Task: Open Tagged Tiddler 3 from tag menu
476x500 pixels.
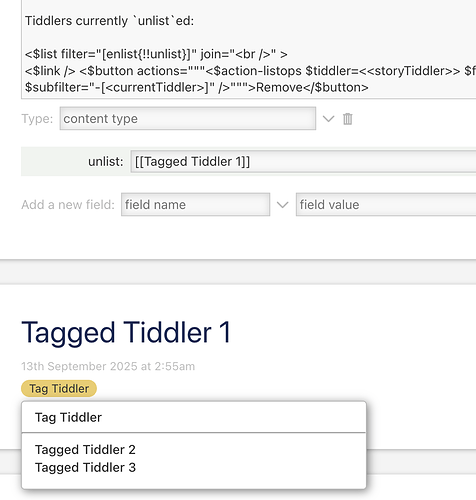Action: click(x=85, y=468)
